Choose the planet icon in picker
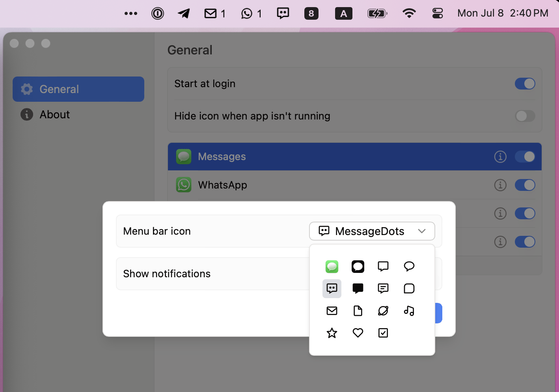 [x=383, y=311]
